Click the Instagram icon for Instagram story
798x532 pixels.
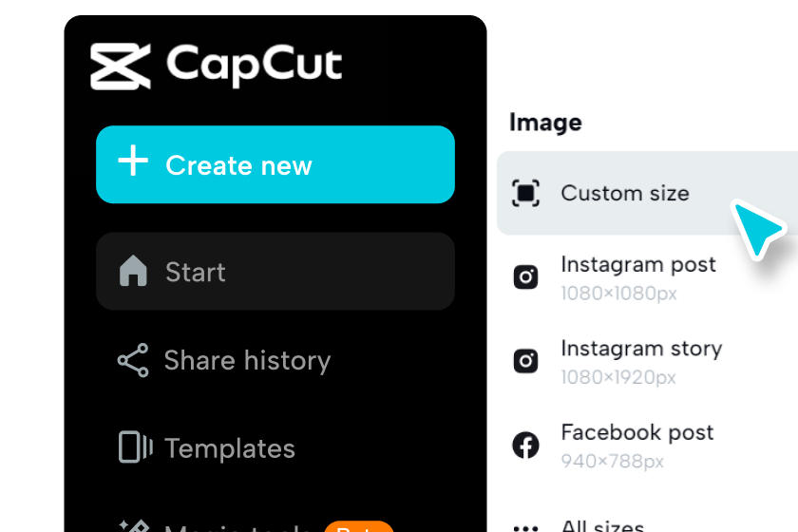[525, 361]
